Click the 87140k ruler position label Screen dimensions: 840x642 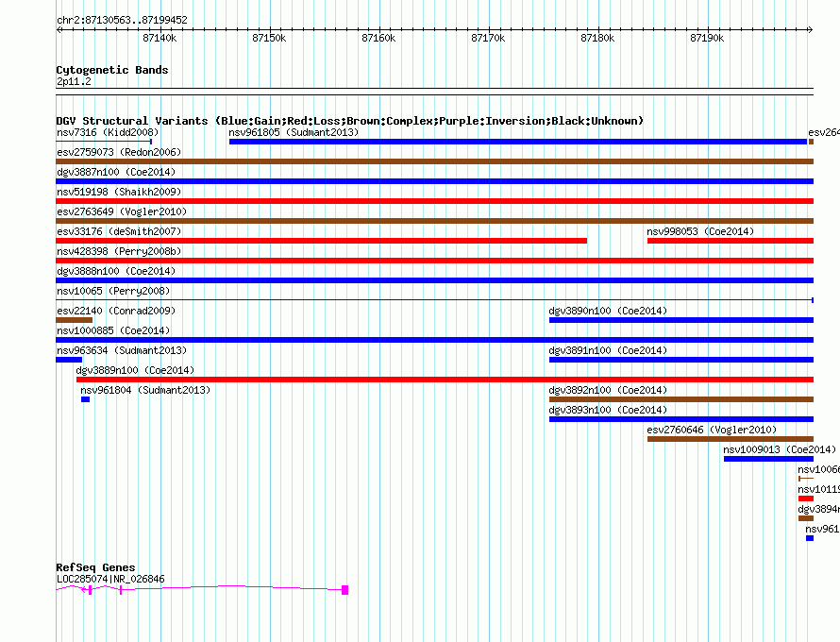(160, 38)
